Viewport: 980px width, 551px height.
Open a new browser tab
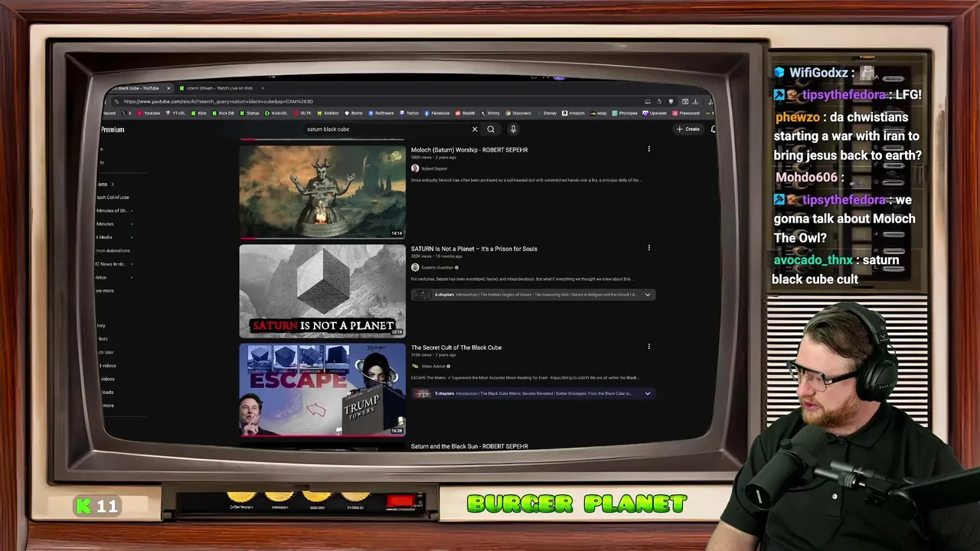point(263,88)
